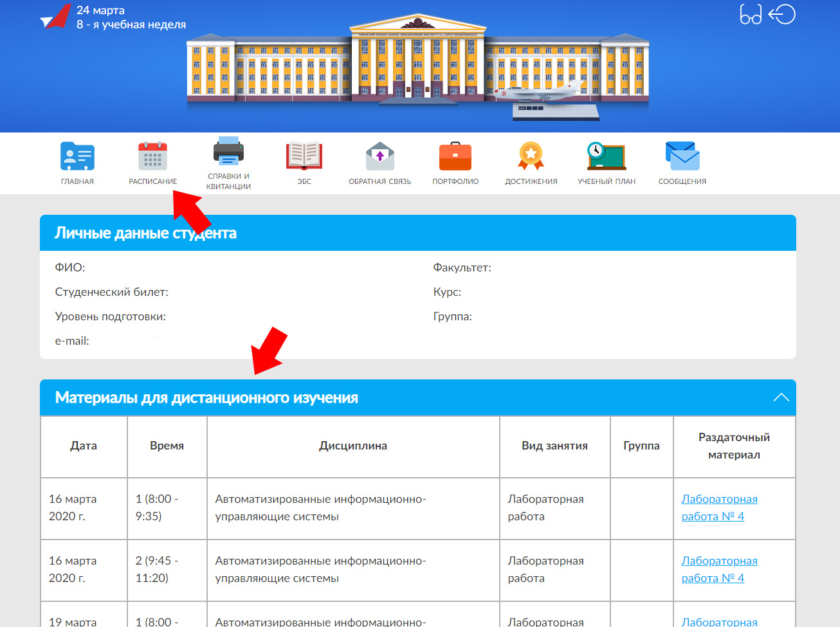Open Лабораторная работа № 4 link for 1 (8:00 - 9:35)

pyautogui.click(x=719, y=507)
